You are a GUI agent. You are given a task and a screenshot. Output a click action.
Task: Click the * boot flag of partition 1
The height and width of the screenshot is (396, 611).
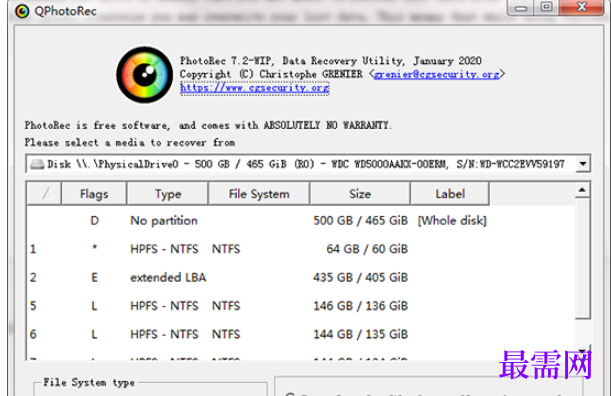94,248
